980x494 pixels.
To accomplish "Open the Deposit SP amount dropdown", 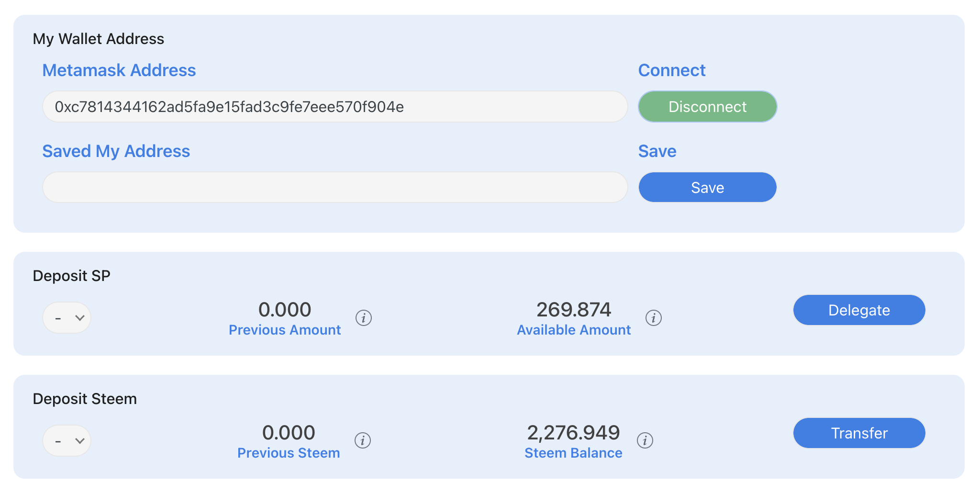I will tap(67, 318).
